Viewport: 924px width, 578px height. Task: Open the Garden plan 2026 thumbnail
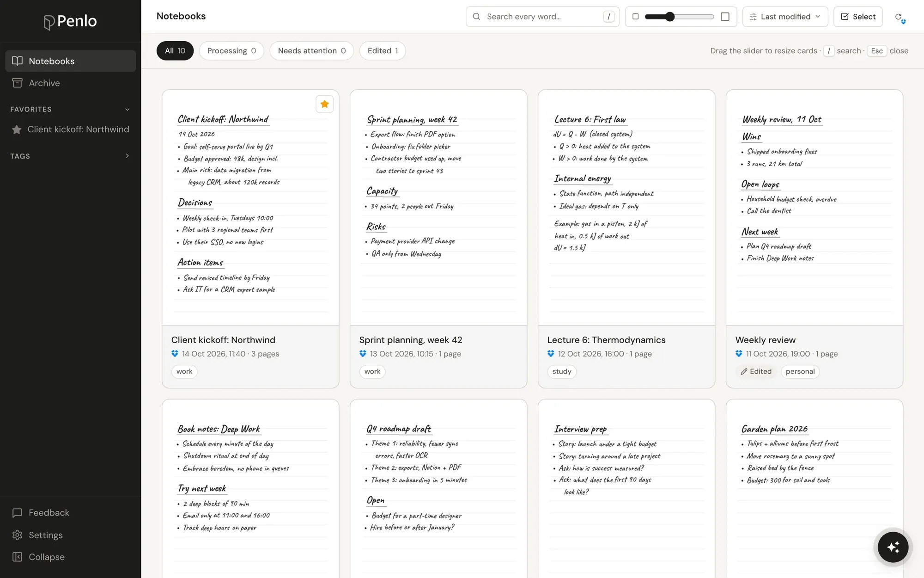pyautogui.click(x=815, y=489)
